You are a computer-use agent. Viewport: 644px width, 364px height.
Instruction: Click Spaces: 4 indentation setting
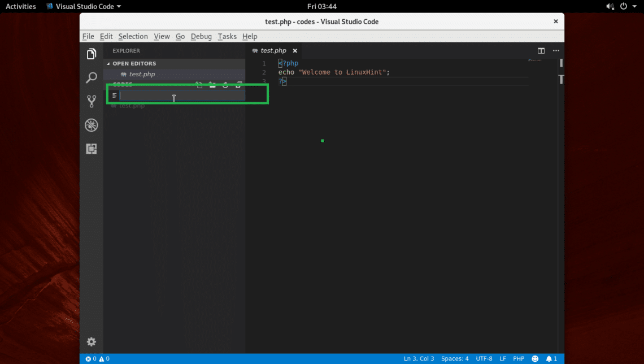coord(455,359)
